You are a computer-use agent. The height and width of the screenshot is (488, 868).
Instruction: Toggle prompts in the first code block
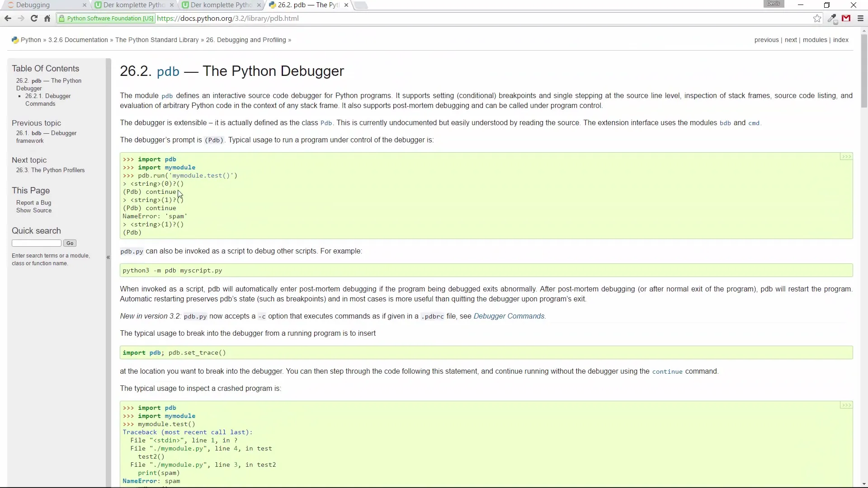(846, 157)
